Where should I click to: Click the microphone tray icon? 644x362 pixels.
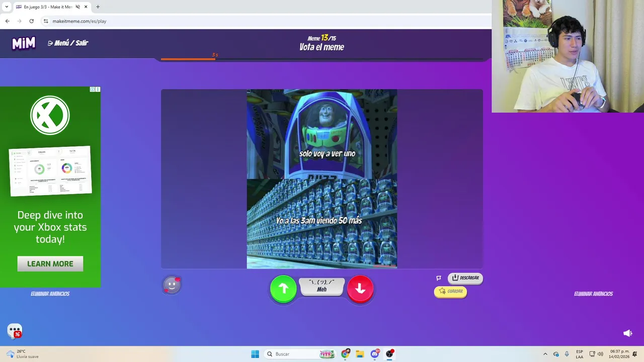pyautogui.click(x=567, y=354)
